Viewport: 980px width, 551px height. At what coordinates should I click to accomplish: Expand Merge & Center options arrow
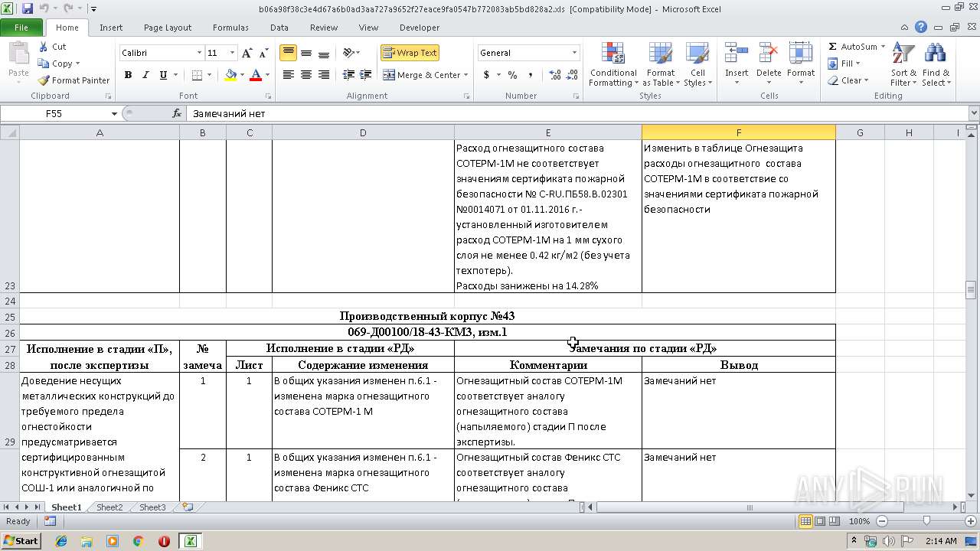click(x=467, y=75)
